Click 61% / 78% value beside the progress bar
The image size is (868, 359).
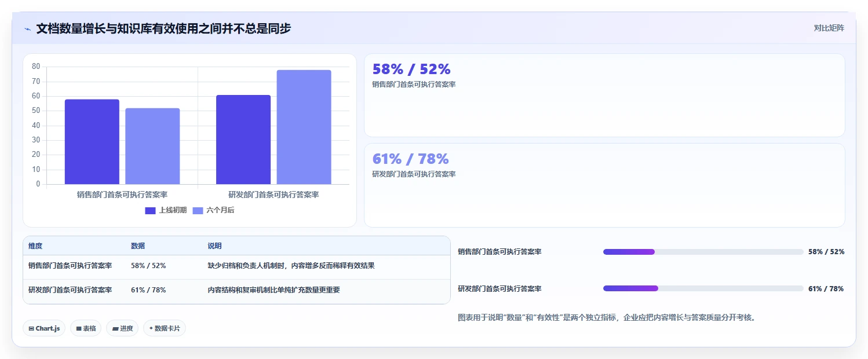[x=826, y=288]
